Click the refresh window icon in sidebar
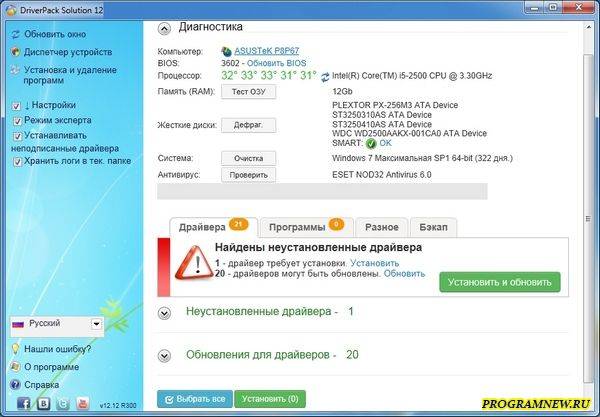 pos(15,34)
